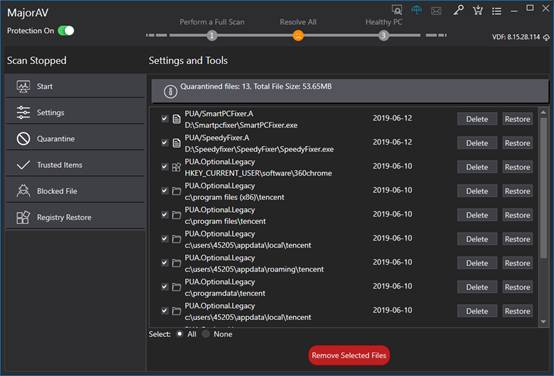Viewport: 554px width, 376px height.
Task: Click the envelope message icon
Action: click(436, 11)
